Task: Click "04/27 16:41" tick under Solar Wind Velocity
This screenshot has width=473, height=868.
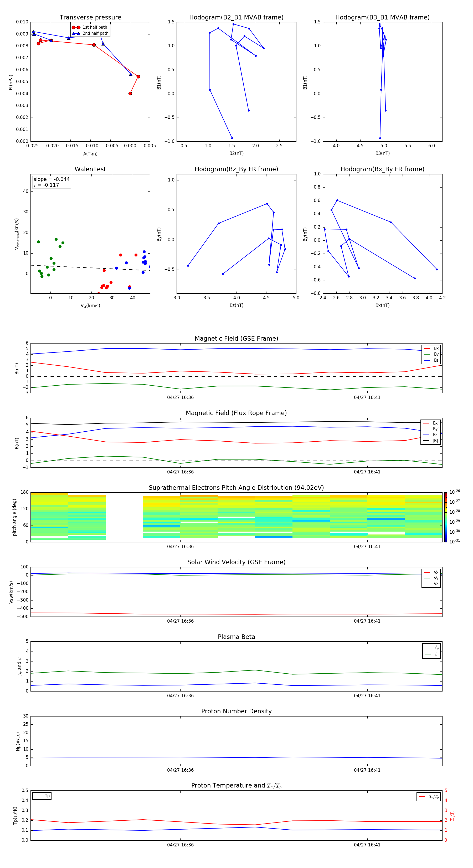Action: coord(367,621)
